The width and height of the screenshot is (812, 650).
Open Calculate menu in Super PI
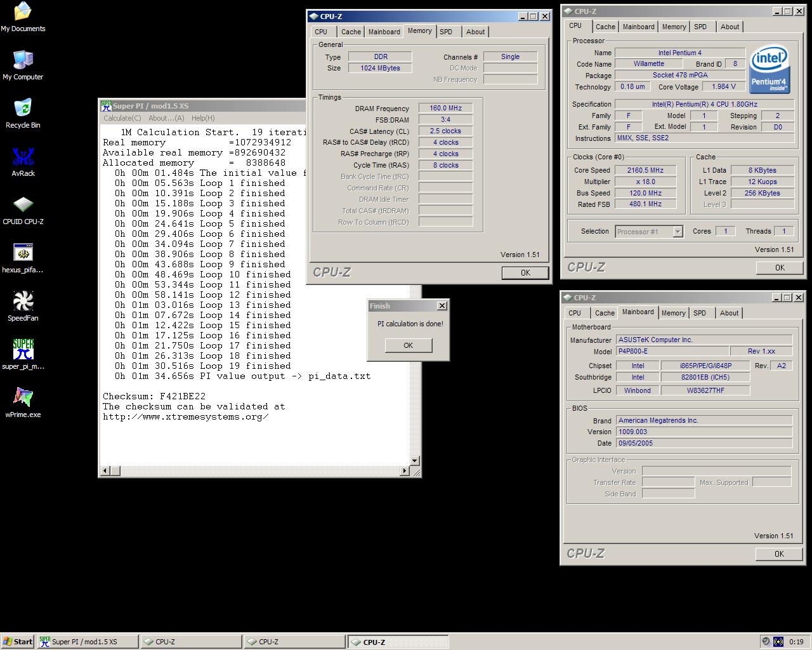point(122,118)
